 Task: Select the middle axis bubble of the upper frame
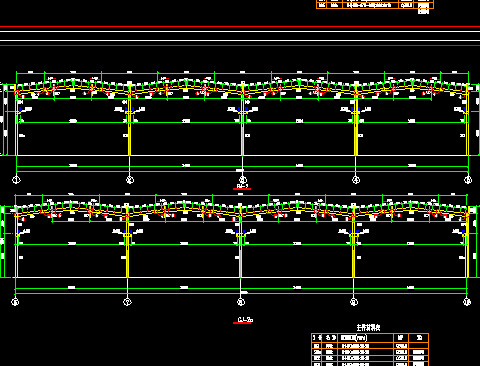click(x=243, y=180)
